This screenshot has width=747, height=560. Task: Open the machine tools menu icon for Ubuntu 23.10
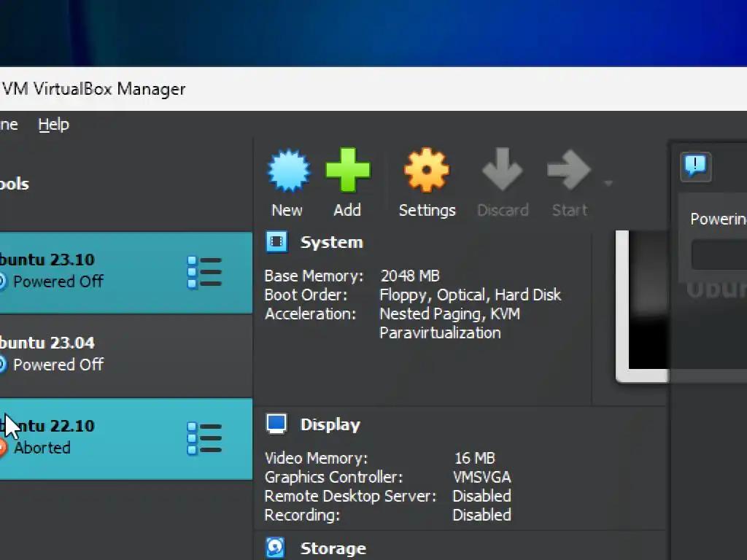[204, 273]
